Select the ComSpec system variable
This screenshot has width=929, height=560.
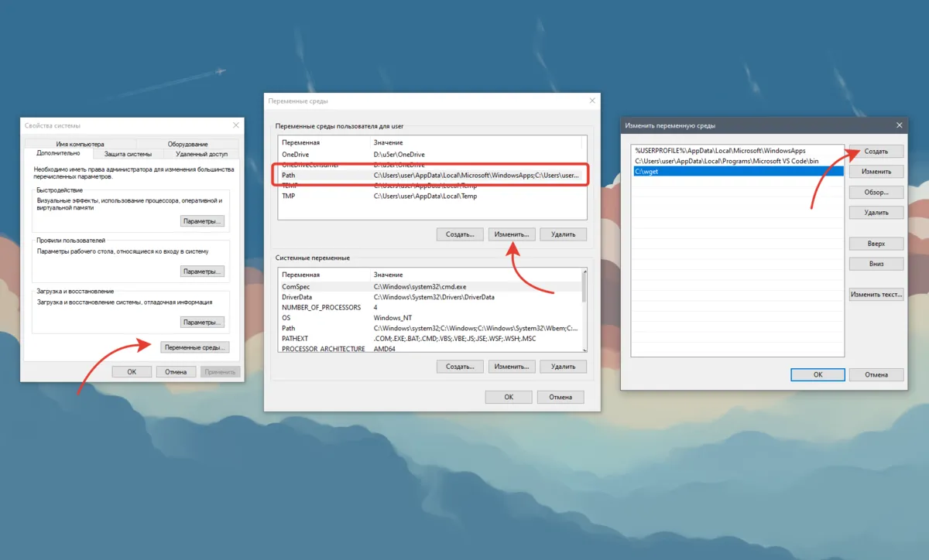[429, 286]
